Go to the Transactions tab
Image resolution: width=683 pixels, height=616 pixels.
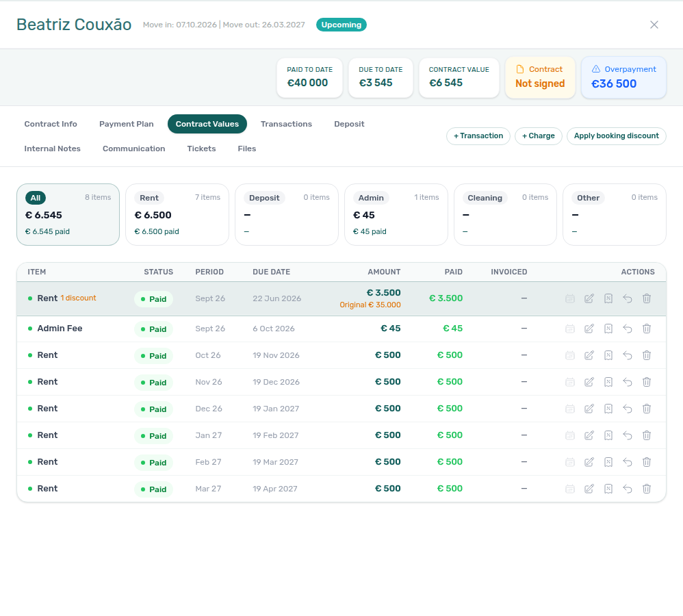(x=286, y=124)
